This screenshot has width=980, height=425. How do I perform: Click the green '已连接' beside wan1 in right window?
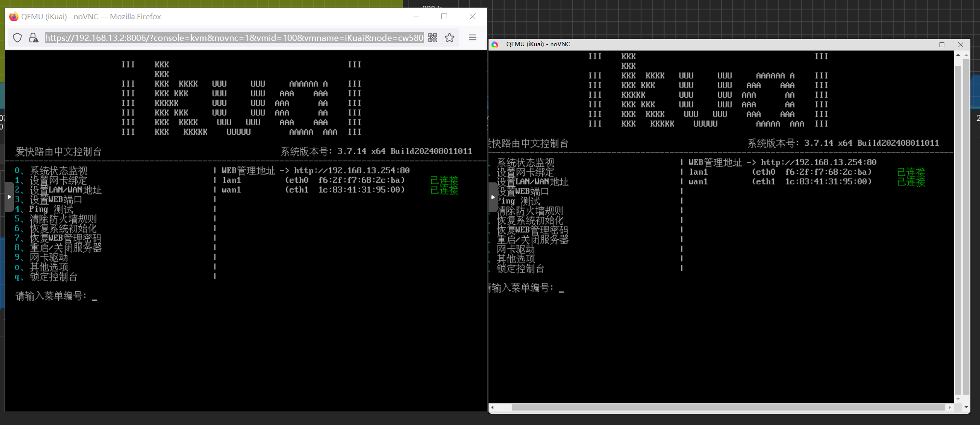tap(911, 182)
